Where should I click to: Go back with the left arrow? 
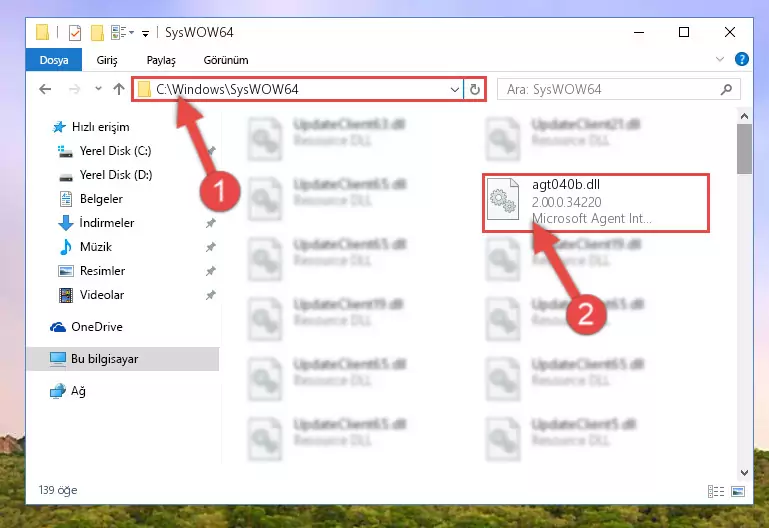[45, 89]
